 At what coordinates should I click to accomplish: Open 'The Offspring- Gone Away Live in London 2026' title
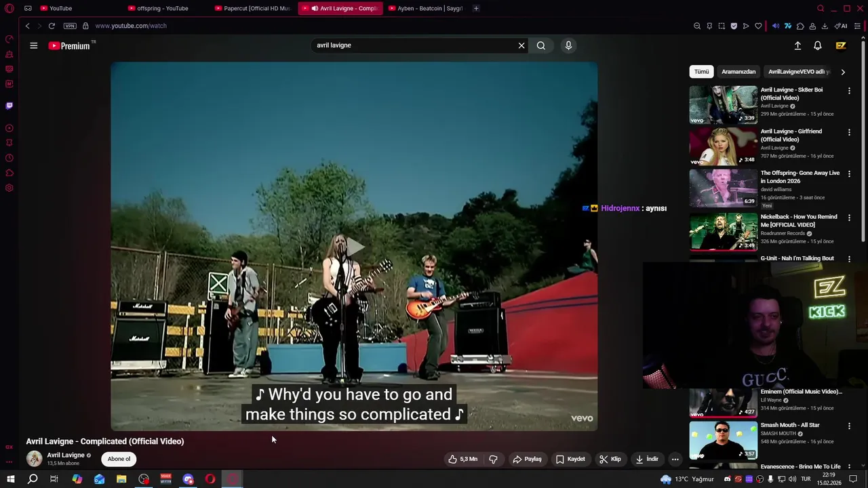coord(800,177)
